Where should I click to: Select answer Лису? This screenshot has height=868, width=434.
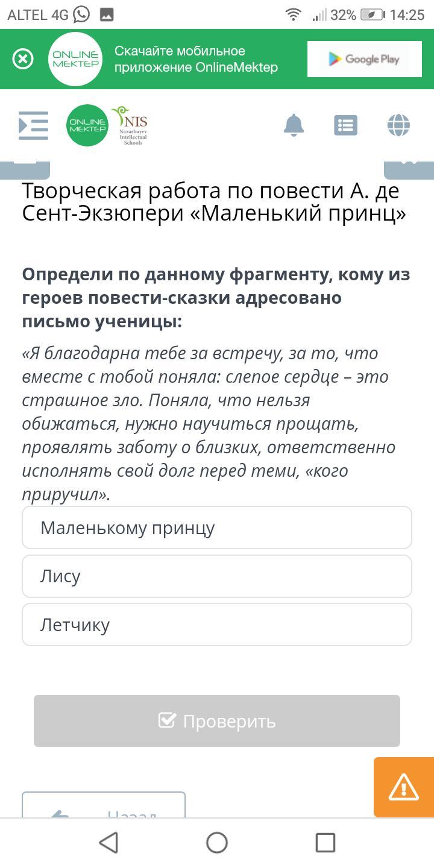[x=217, y=576]
